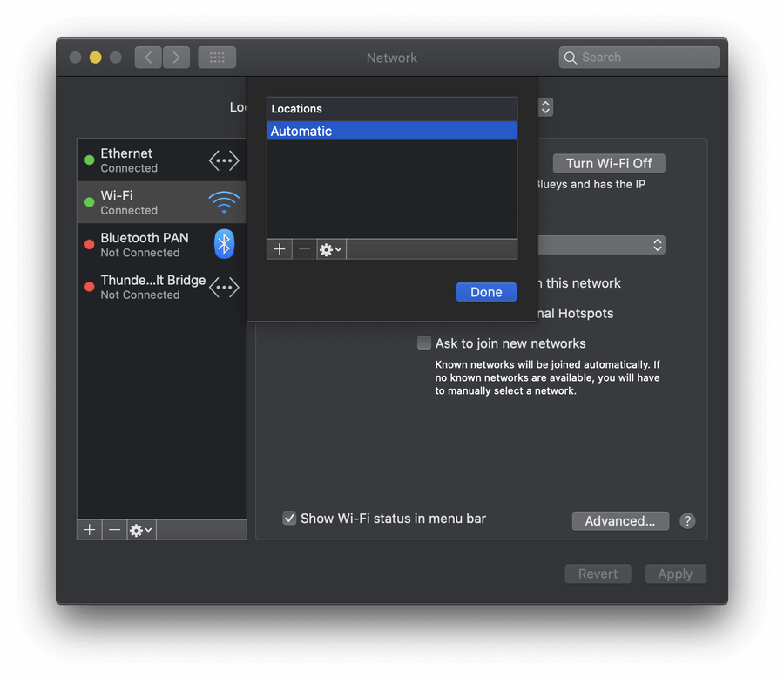The height and width of the screenshot is (679, 784).
Task: Go back with the left arrow button
Action: [x=148, y=58]
